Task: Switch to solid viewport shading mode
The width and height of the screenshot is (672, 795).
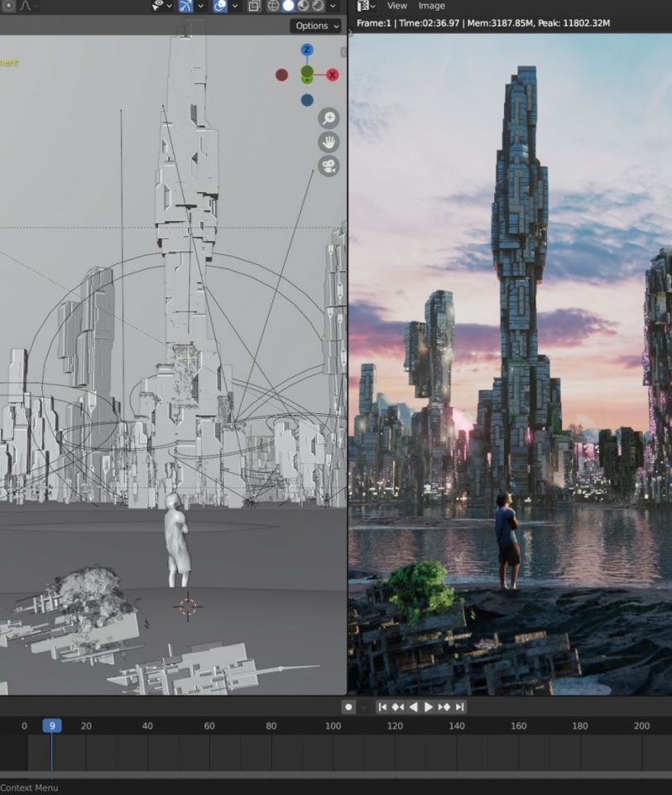Action: coord(288,6)
